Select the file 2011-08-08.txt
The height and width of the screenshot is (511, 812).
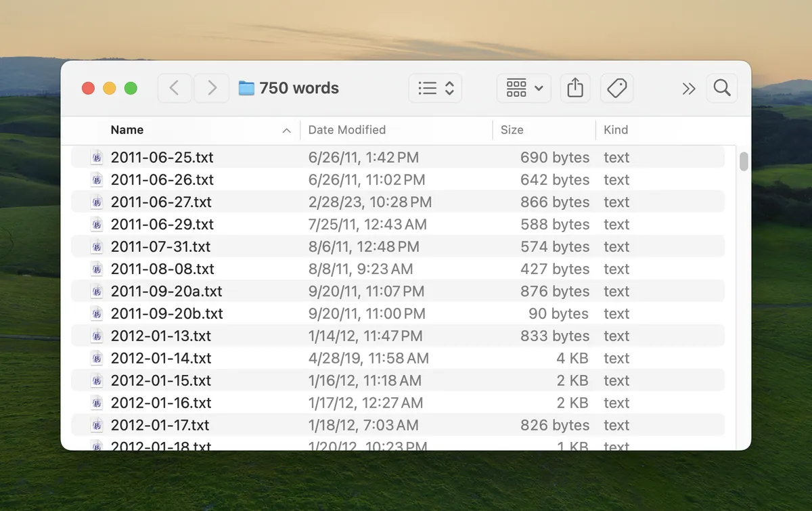(162, 269)
